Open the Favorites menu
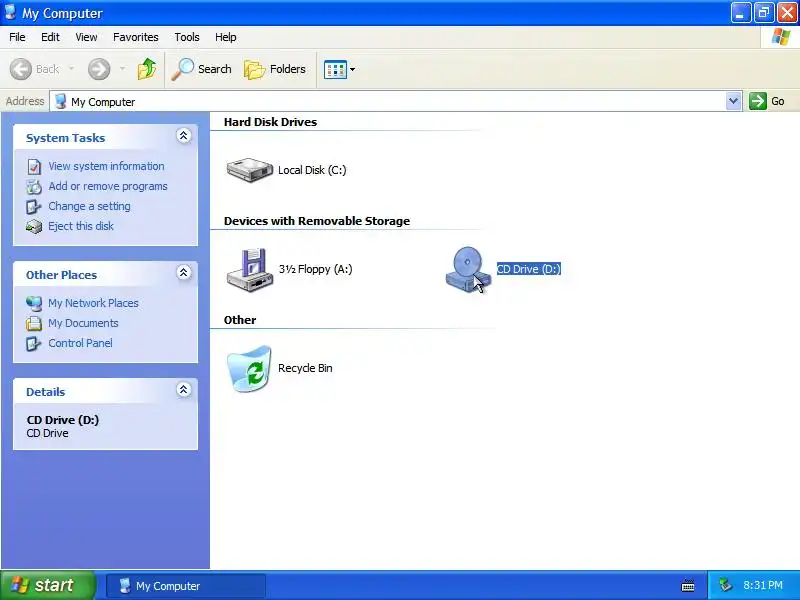800x600 pixels. [x=136, y=37]
